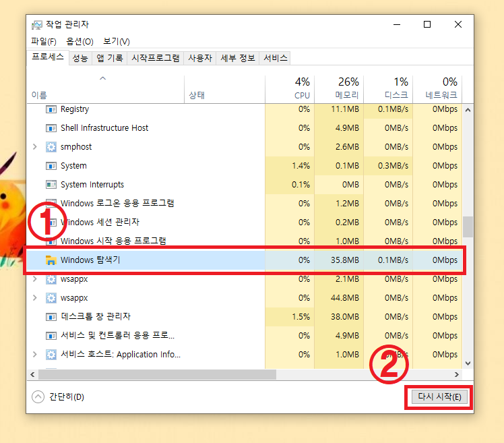This screenshot has width=504, height=443.
Task: Sort by the CPU column header
Action: (x=290, y=90)
